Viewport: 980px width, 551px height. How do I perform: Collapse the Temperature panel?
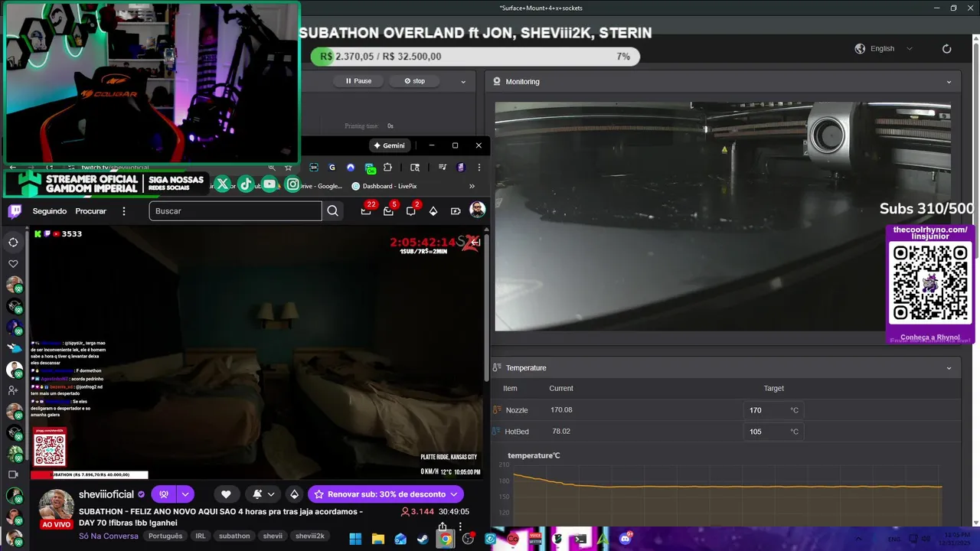click(x=949, y=368)
